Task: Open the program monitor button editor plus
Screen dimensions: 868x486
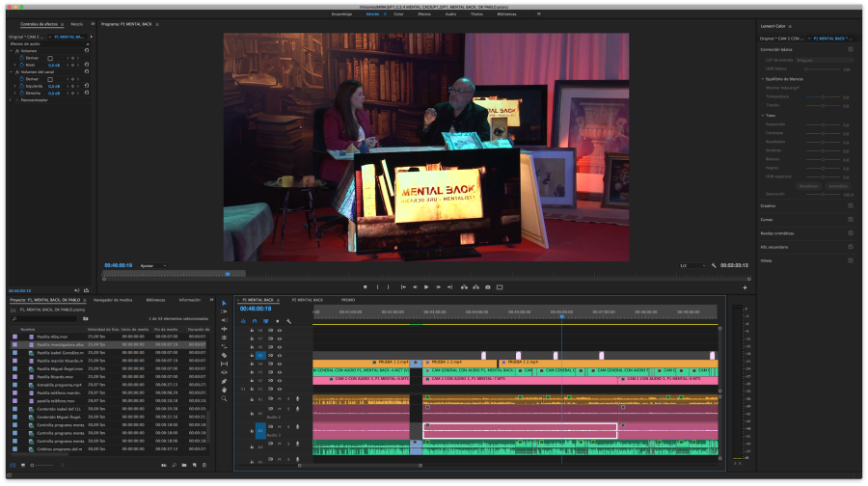Action: [x=745, y=287]
